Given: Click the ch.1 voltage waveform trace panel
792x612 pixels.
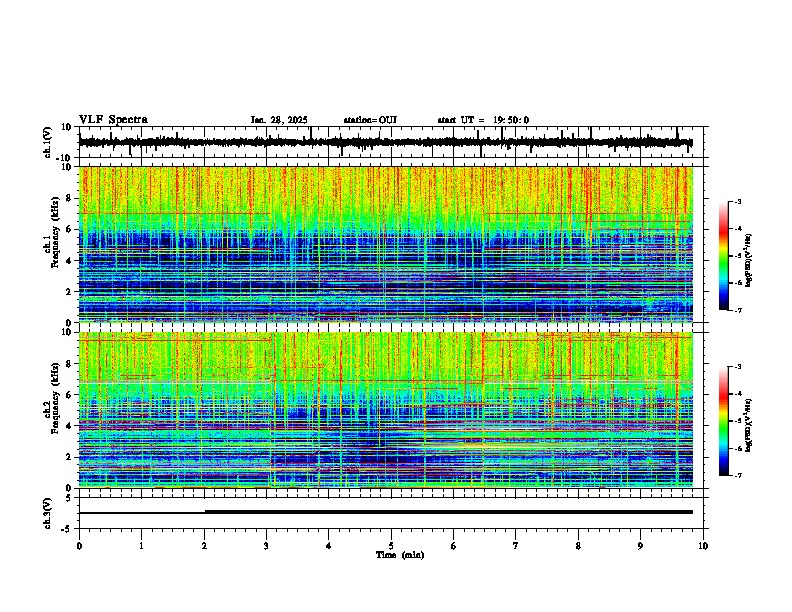Looking at the screenshot, I should (393, 142).
